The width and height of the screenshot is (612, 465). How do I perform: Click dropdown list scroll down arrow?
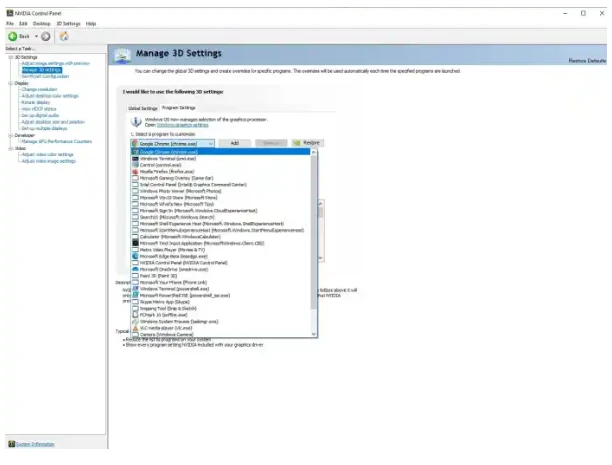[x=313, y=334]
